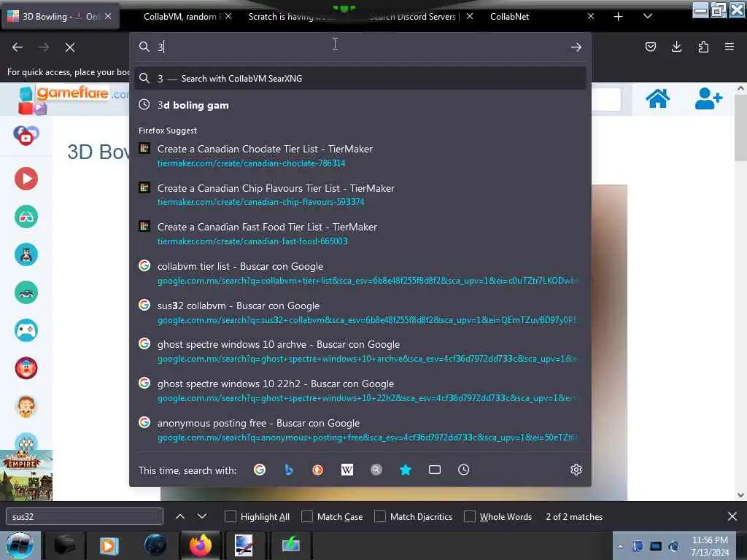Click the scrollbar down arrow
Screen dimensions: 747x560
(x=740, y=495)
